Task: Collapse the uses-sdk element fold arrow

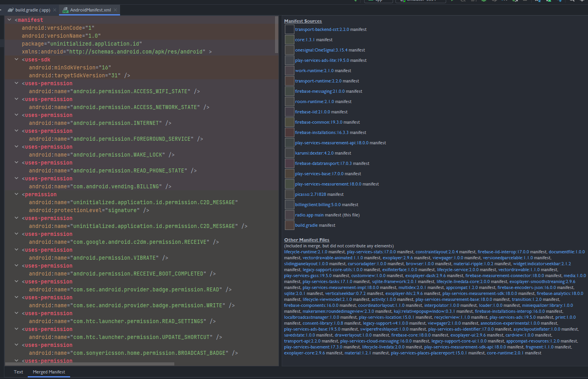Action: click(x=16, y=59)
